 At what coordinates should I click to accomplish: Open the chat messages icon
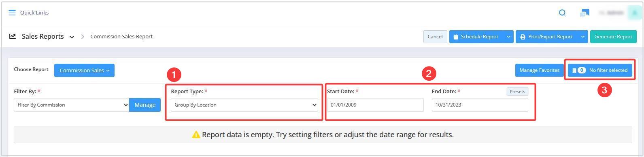[x=584, y=13]
